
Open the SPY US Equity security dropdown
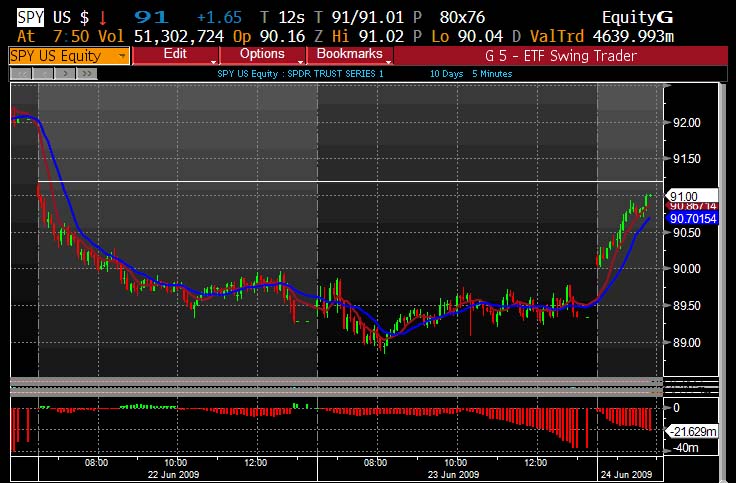pyautogui.click(x=69, y=56)
